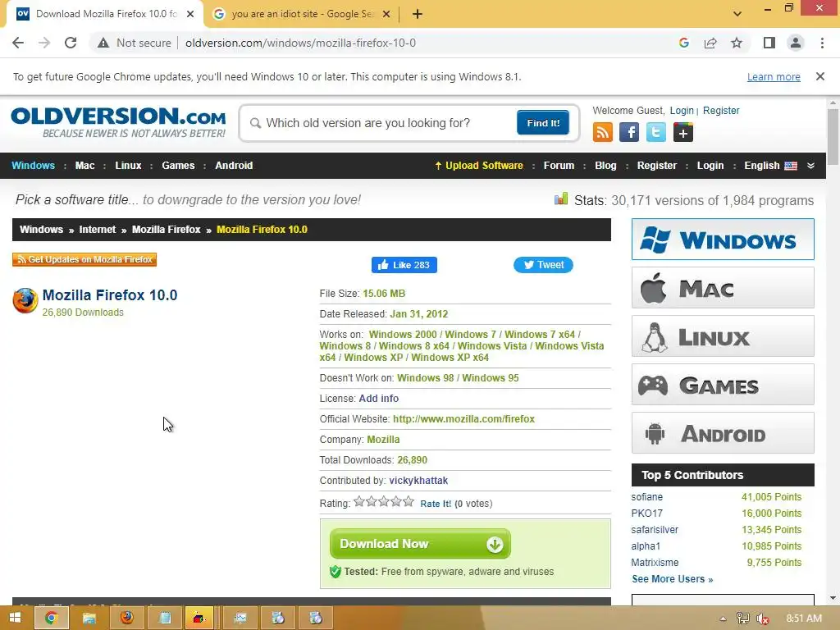Click the Linux platform sidebar banner

pyautogui.click(x=723, y=336)
